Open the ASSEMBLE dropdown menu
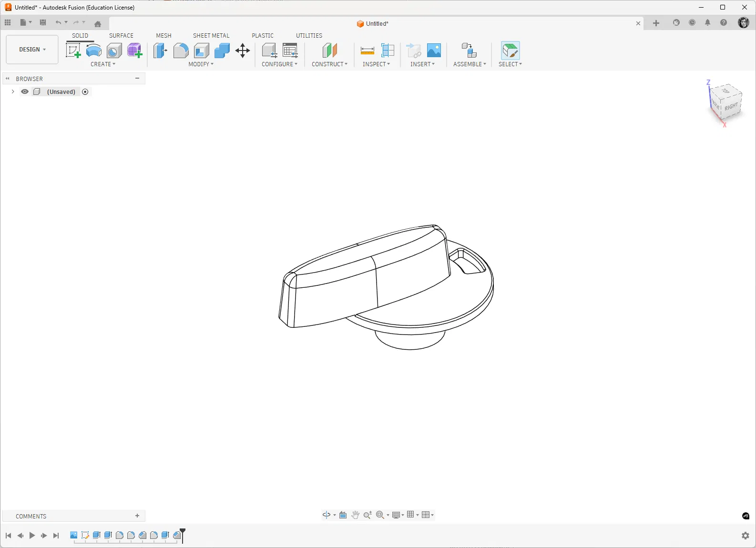756x548 pixels. tap(470, 64)
